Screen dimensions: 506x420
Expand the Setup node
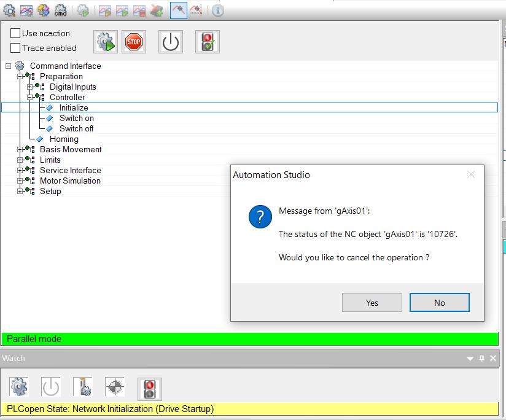pyautogui.click(x=20, y=192)
